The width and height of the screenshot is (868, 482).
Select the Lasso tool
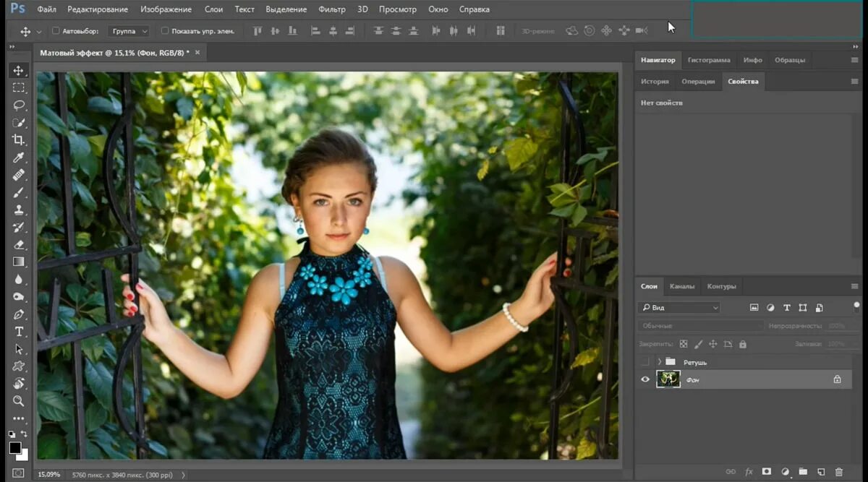[x=19, y=105]
